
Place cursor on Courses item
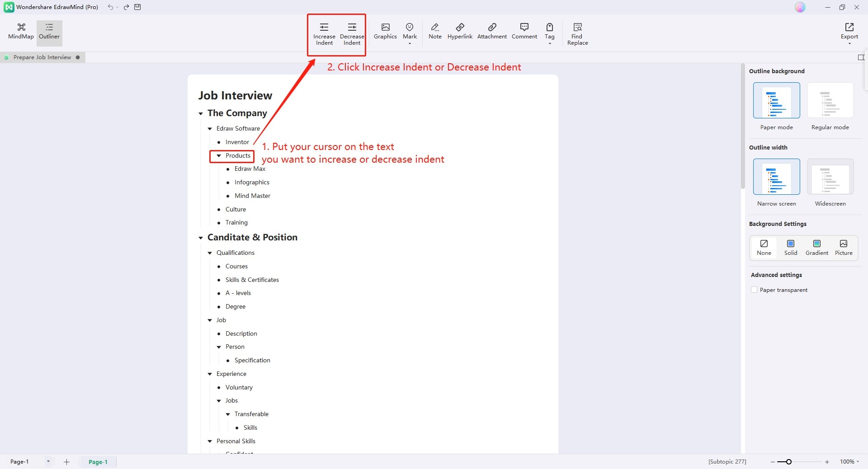(236, 267)
